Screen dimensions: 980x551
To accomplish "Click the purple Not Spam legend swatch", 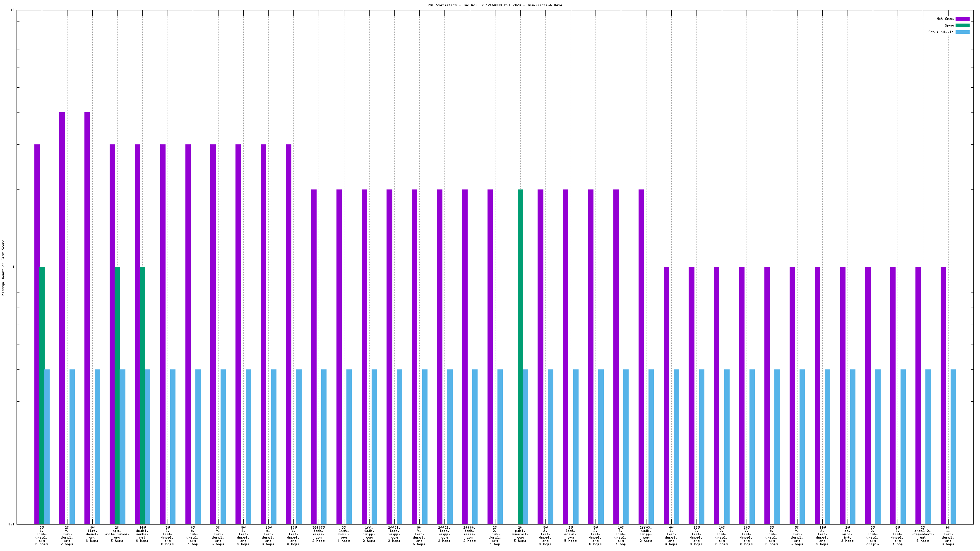I will tap(962, 19).
